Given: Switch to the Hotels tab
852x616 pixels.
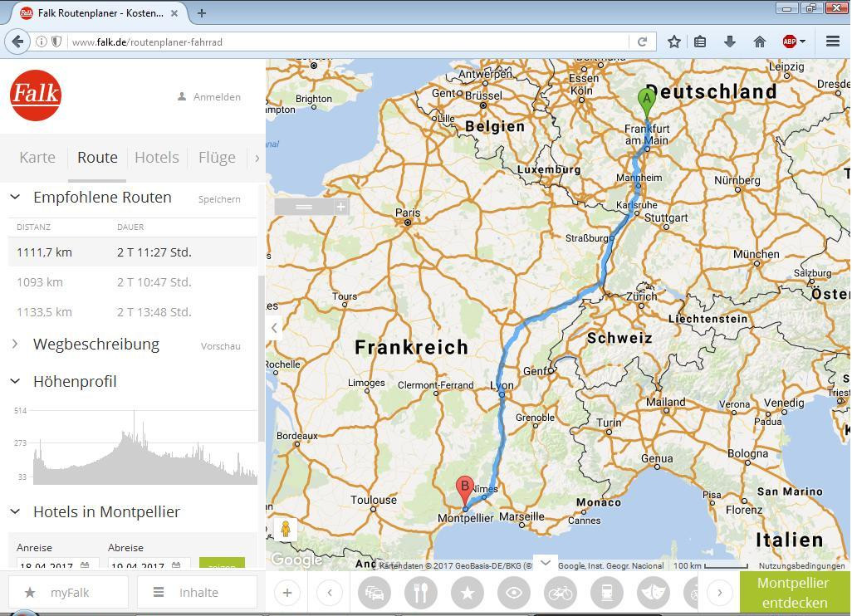Looking at the screenshot, I should 156,158.
